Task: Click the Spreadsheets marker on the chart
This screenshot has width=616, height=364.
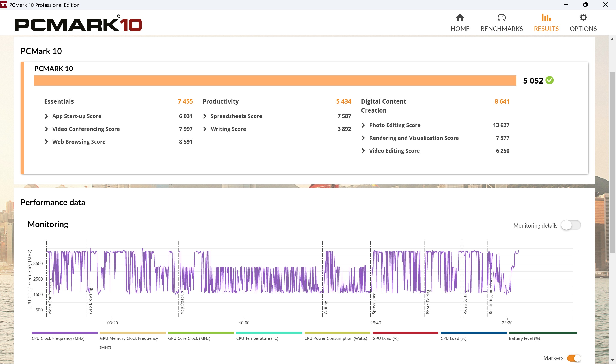Action: pos(374,302)
